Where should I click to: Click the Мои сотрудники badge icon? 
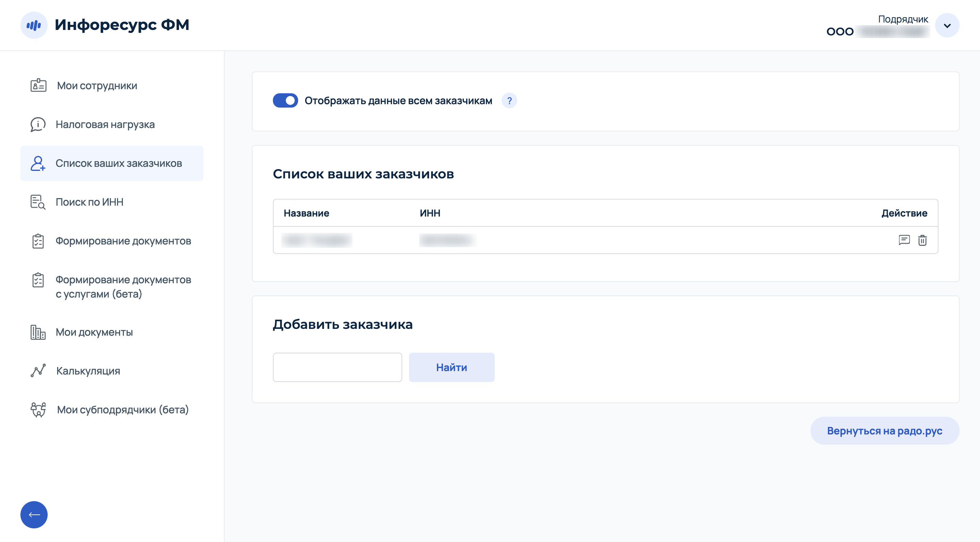[38, 85]
